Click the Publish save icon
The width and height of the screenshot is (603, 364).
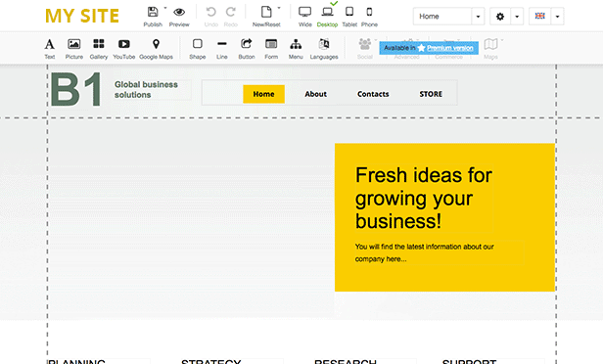coord(153,13)
